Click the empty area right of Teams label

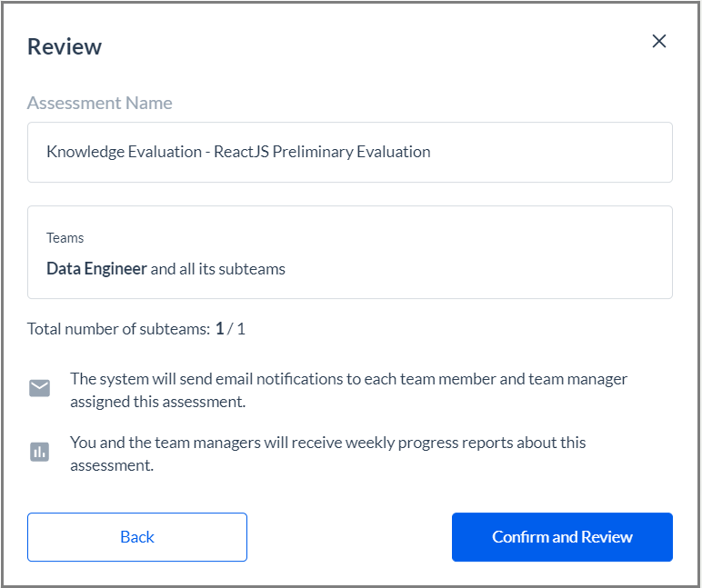point(376,237)
